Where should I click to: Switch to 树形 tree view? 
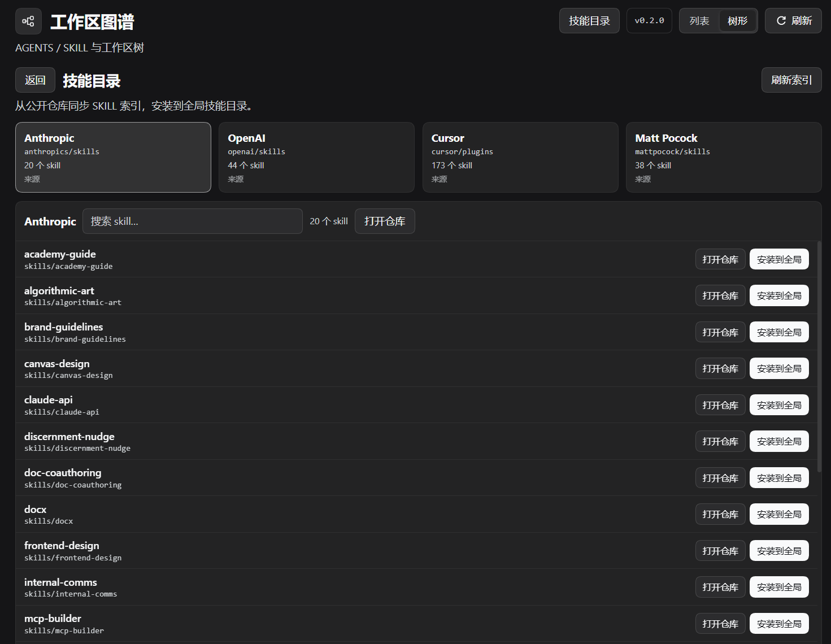pos(737,21)
